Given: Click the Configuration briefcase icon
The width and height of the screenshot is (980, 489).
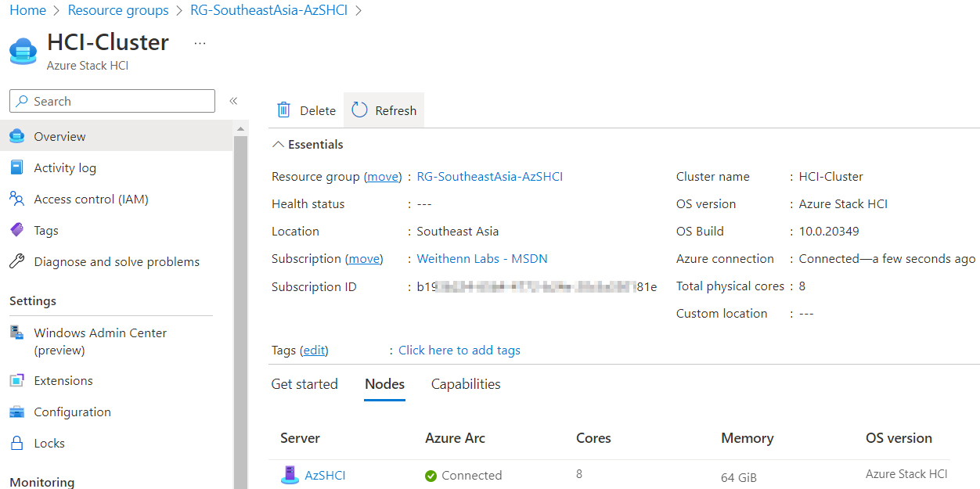Looking at the screenshot, I should (16, 412).
